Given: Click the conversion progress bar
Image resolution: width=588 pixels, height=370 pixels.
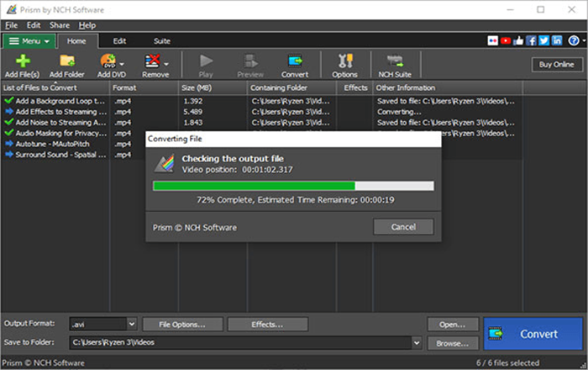Looking at the screenshot, I should coord(293,186).
